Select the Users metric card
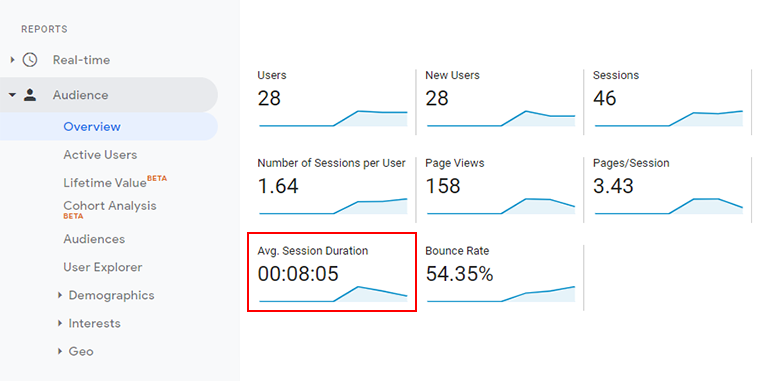The image size is (772, 381). coord(332,102)
